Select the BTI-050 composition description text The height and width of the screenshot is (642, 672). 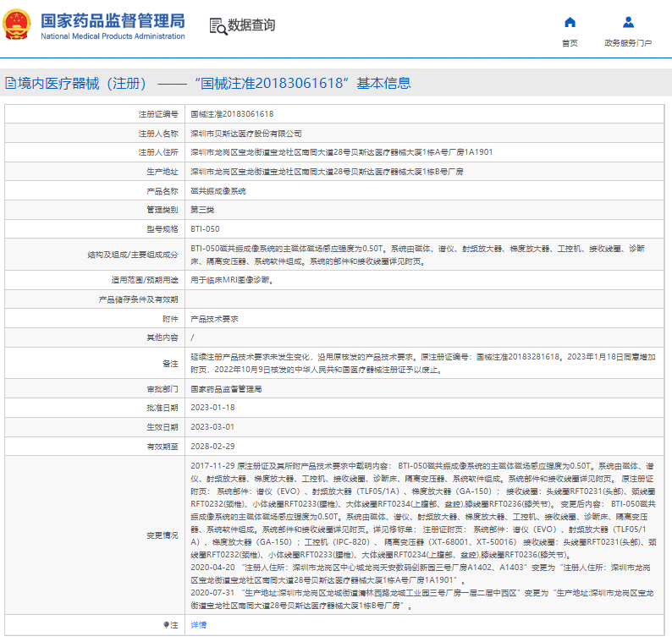(x=418, y=255)
